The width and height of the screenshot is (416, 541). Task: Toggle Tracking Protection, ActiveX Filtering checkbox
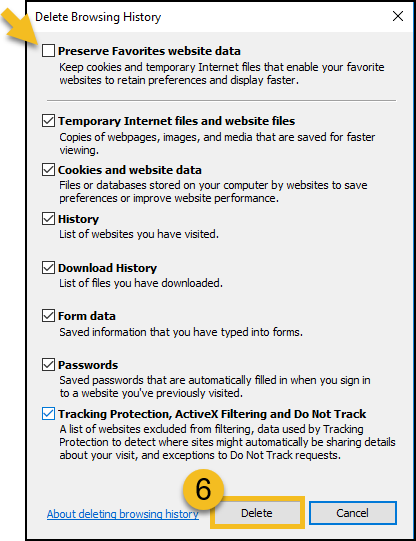[48, 414]
